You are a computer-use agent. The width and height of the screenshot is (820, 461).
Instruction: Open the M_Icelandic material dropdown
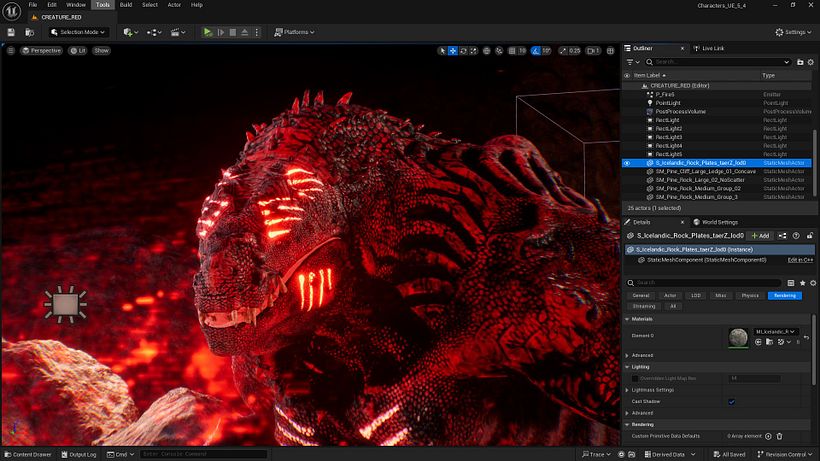tap(776, 332)
